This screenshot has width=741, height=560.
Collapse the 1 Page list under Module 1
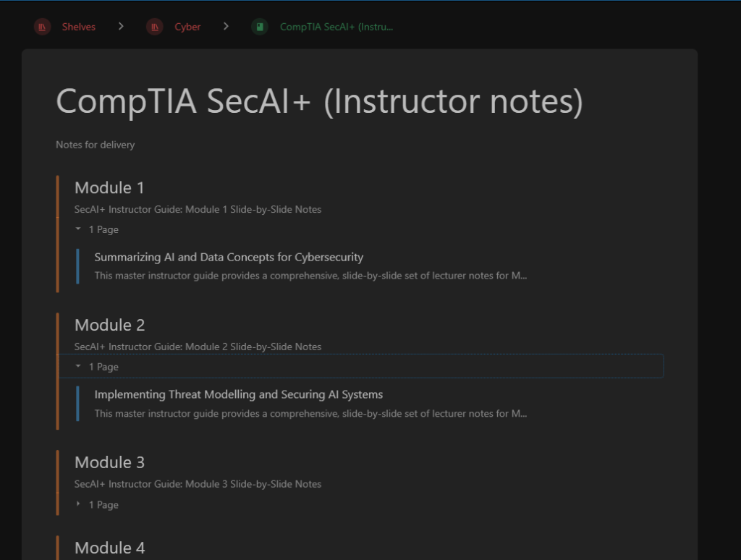(x=97, y=229)
